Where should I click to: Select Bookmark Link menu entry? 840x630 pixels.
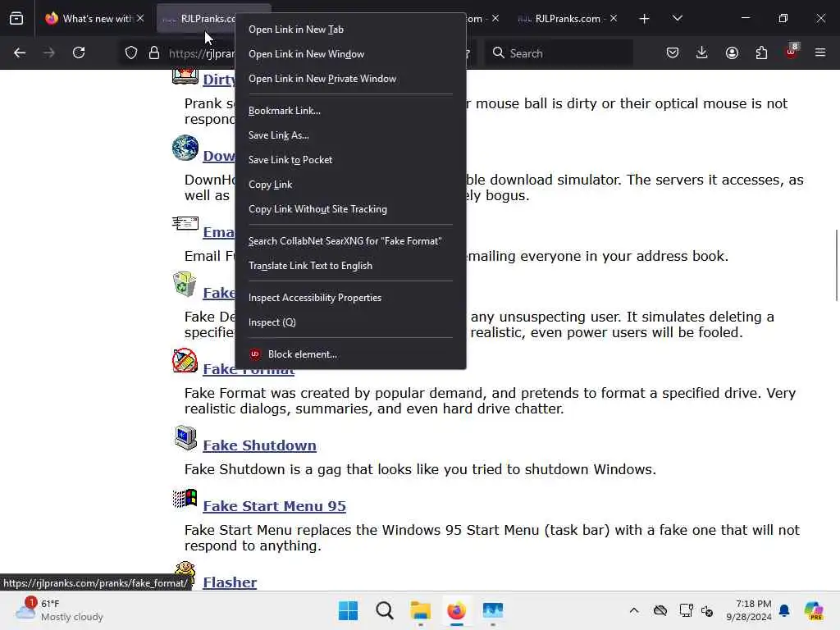pos(350,111)
